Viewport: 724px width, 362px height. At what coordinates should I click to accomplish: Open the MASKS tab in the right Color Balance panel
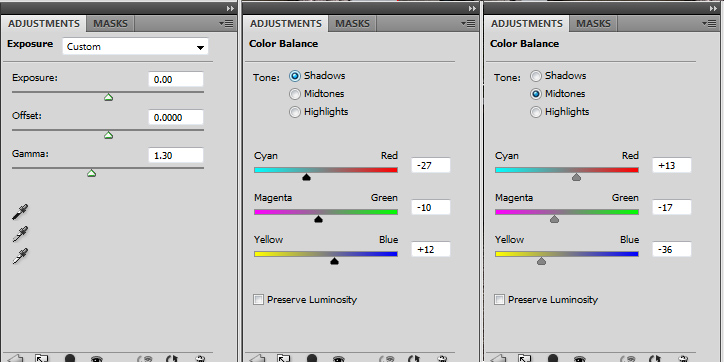pyautogui.click(x=593, y=24)
